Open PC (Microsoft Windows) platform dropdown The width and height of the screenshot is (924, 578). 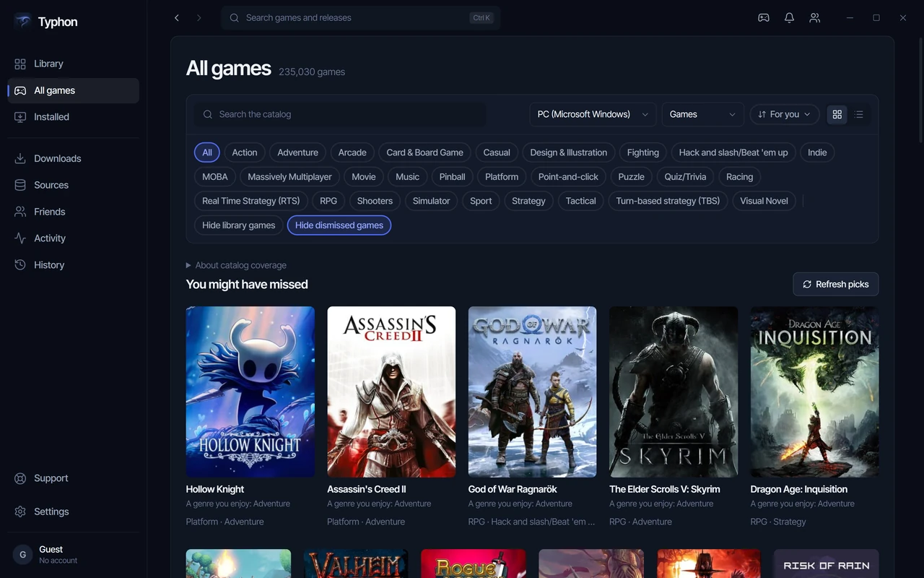point(593,114)
